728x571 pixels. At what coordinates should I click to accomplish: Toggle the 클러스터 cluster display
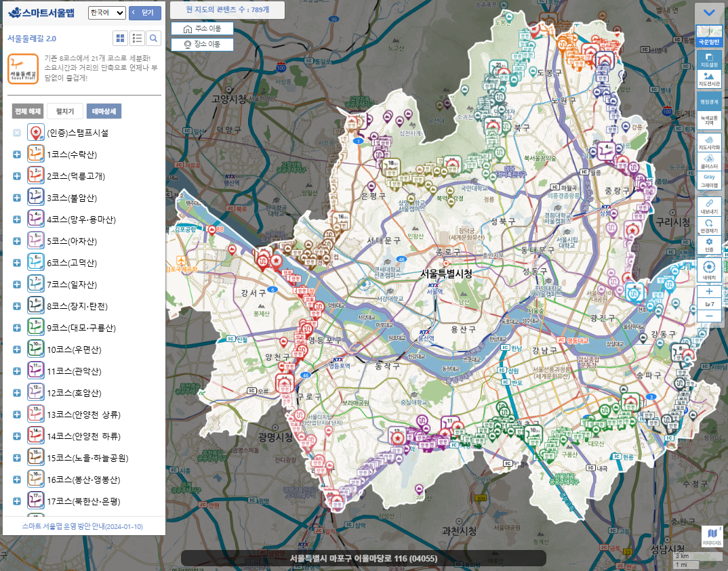pyautogui.click(x=709, y=161)
